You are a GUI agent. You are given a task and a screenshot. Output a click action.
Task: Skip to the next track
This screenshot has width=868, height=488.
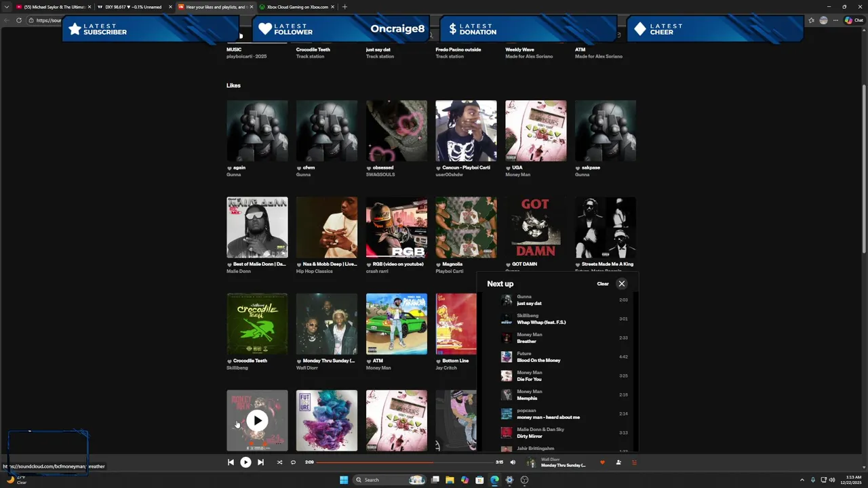pos(260,462)
